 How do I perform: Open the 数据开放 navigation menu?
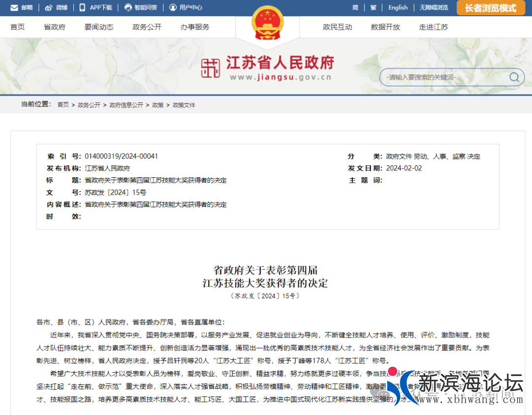coord(385,27)
